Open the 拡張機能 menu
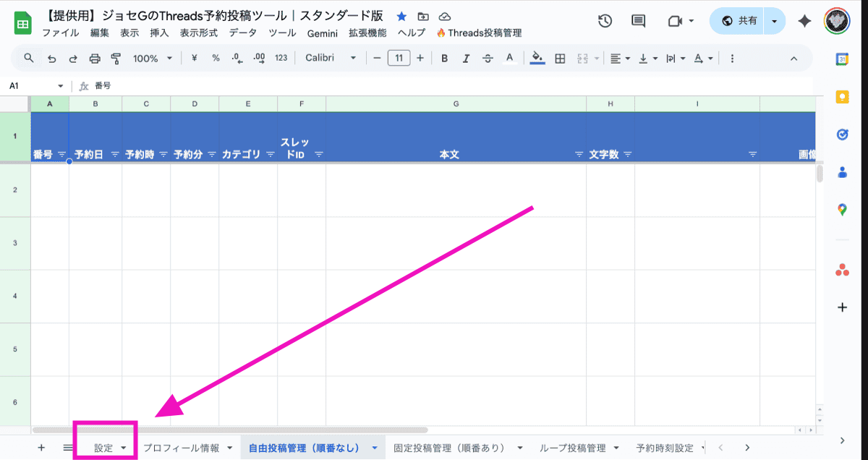 click(x=367, y=33)
